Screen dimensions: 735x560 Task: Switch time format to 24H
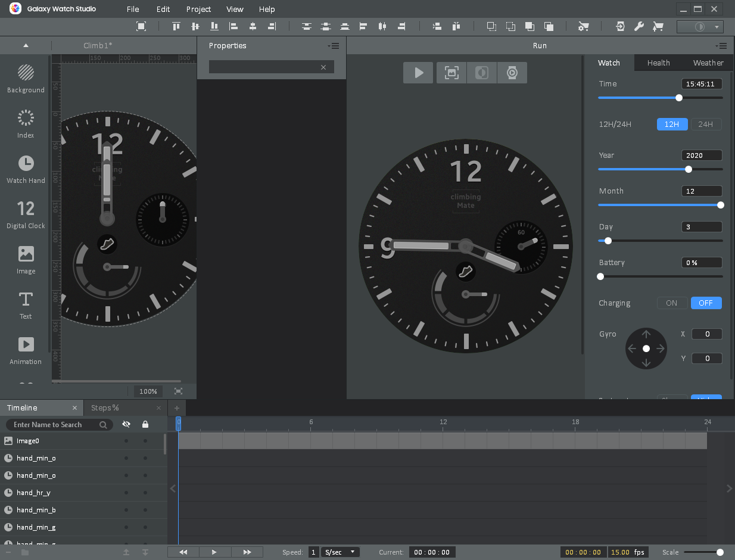706,125
